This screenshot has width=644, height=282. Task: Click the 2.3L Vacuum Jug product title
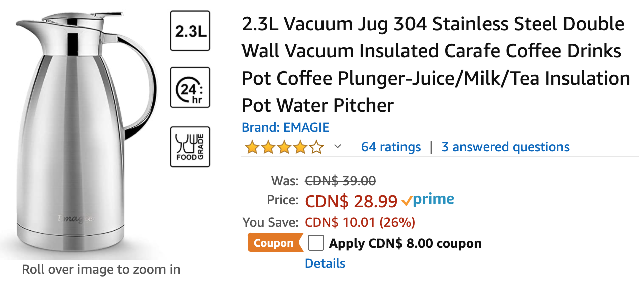pos(436,65)
